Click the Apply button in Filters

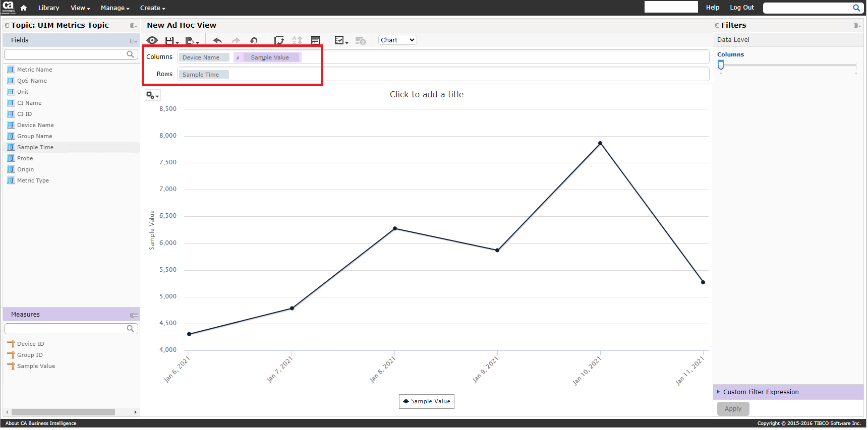[733, 408]
